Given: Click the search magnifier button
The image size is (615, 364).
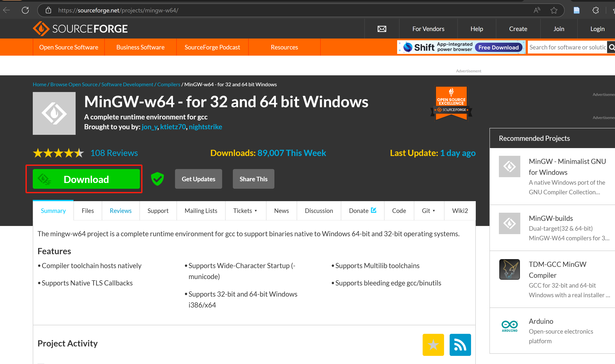Looking at the screenshot, I should 611,47.
